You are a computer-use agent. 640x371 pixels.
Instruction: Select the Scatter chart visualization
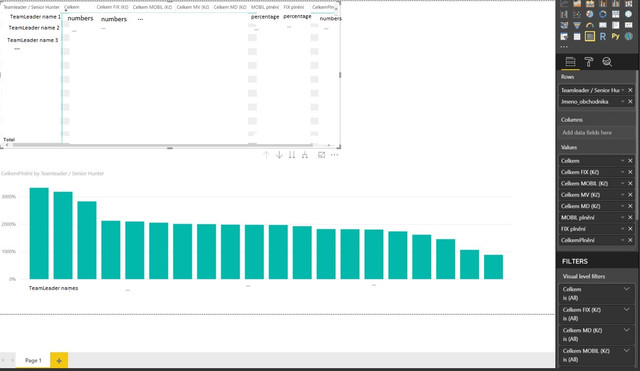577,14
